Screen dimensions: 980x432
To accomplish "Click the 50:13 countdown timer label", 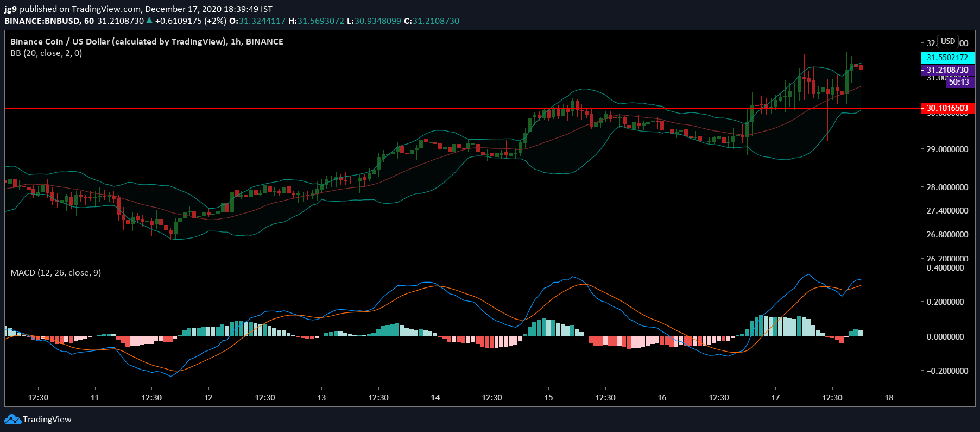I will (959, 82).
